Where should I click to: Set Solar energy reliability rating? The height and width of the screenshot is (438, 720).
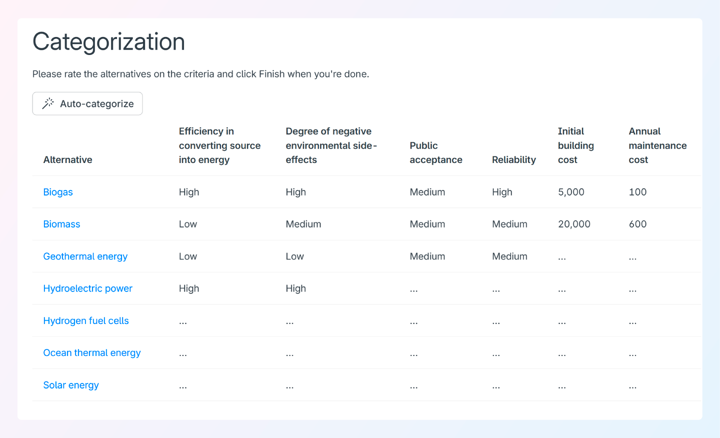(x=496, y=387)
